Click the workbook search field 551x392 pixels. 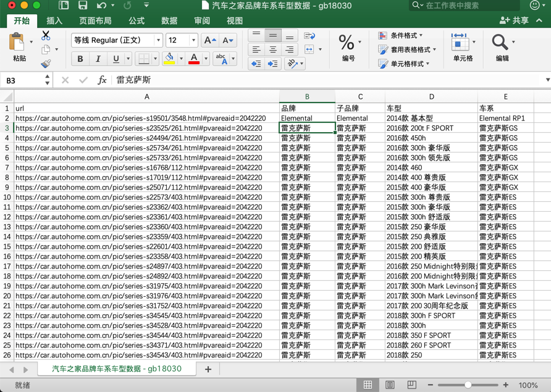[464, 6]
